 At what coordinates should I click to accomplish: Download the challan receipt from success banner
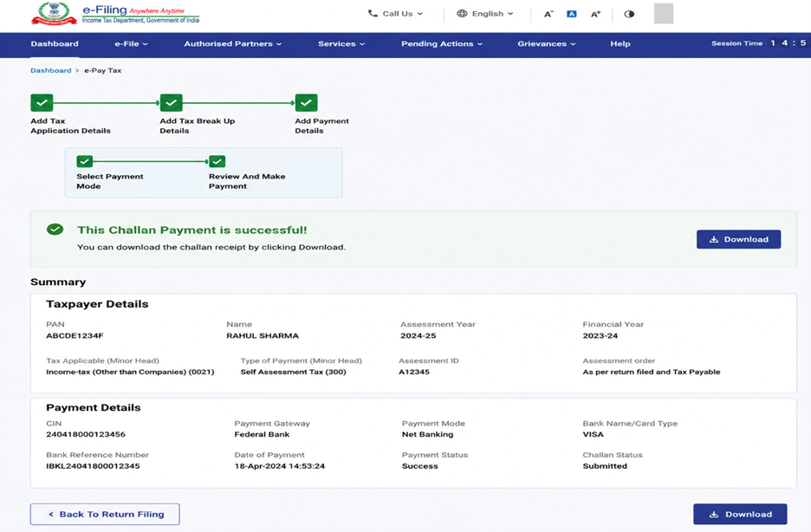click(738, 239)
